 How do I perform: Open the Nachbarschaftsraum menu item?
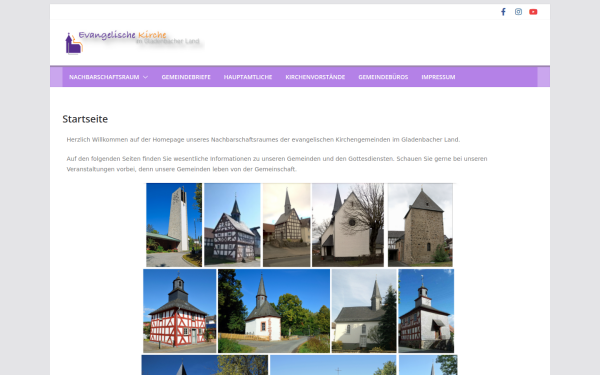pos(104,77)
